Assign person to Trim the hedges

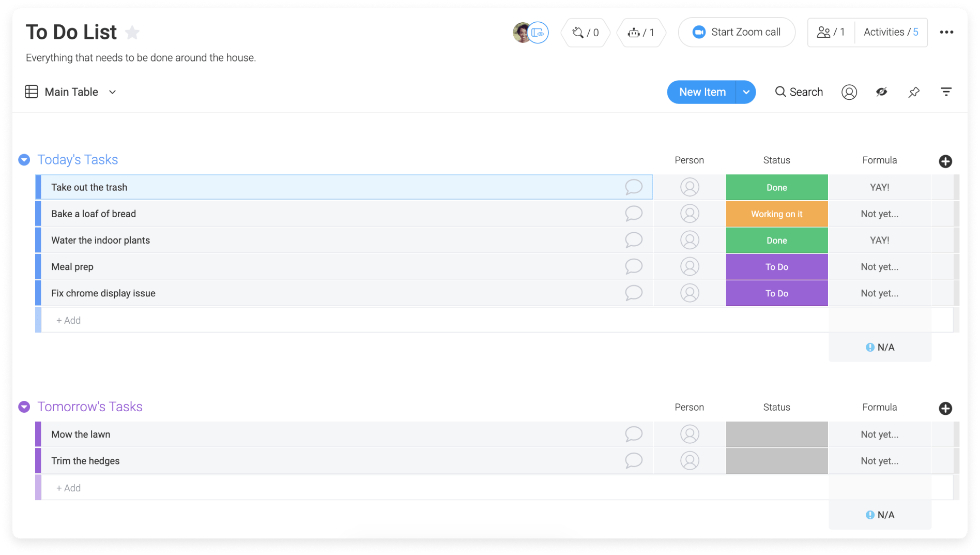coord(690,460)
